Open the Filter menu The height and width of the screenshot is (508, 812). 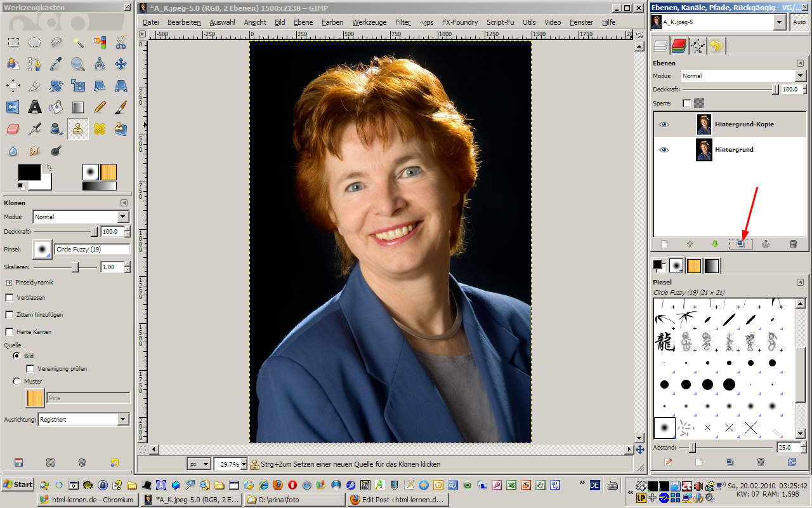403,22
